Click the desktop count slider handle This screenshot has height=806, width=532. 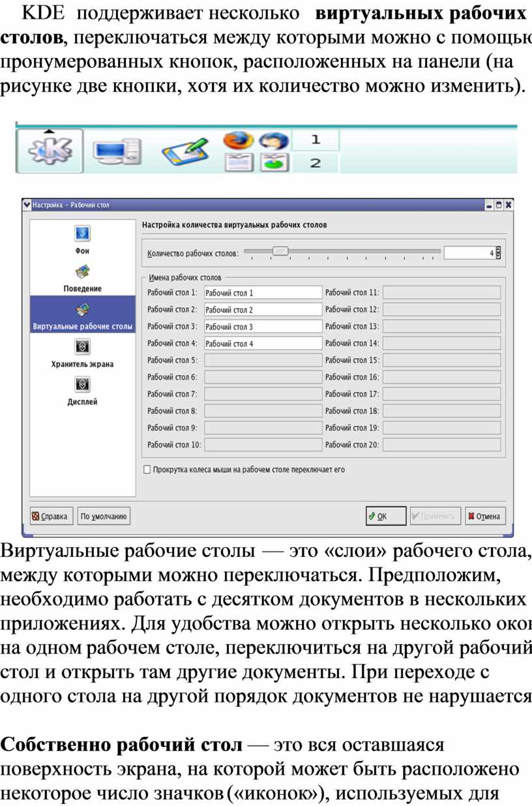[x=280, y=251]
